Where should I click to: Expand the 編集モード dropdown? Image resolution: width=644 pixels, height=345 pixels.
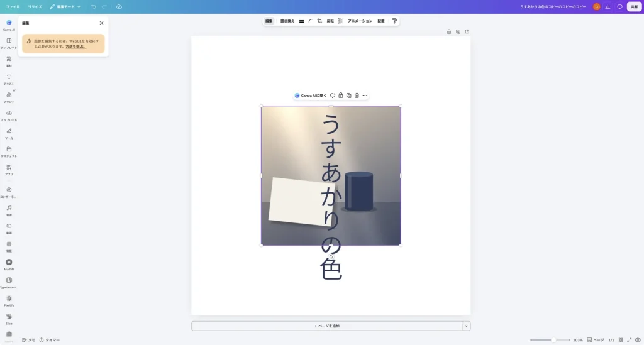[65, 6]
